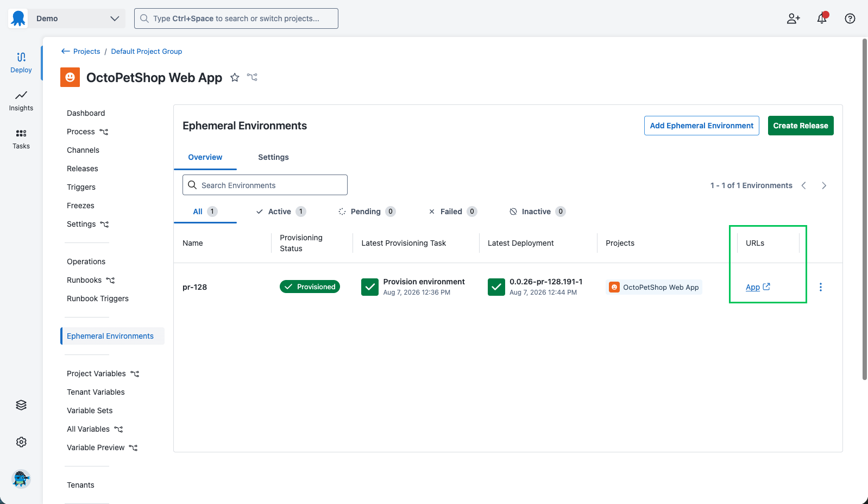
Task: Open the pr-128 row overflow menu
Action: (x=821, y=287)
